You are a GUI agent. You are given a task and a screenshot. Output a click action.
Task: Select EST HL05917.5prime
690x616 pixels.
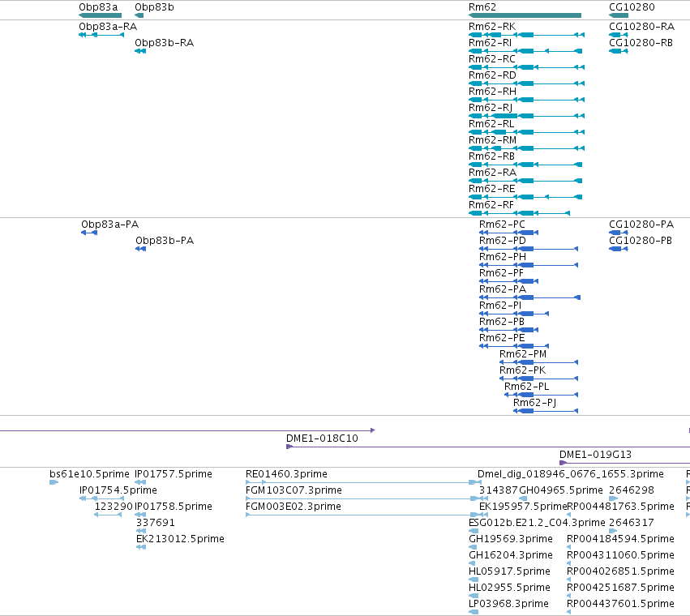(x=474, y=580)
